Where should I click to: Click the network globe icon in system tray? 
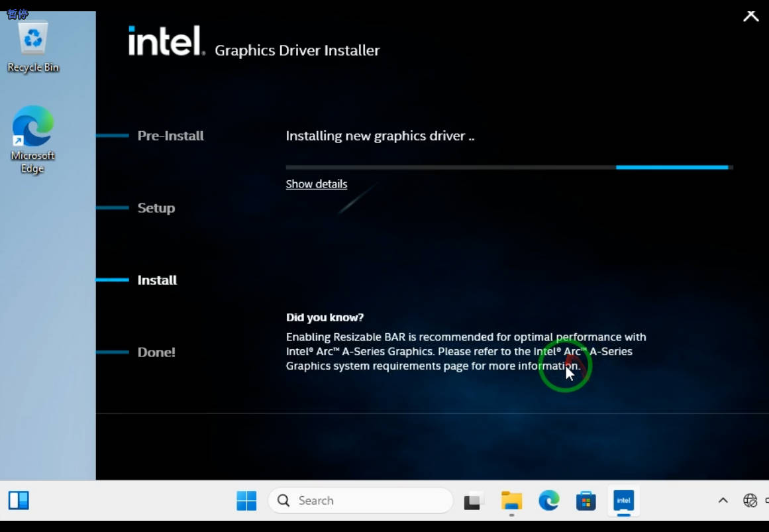point(749,501)
